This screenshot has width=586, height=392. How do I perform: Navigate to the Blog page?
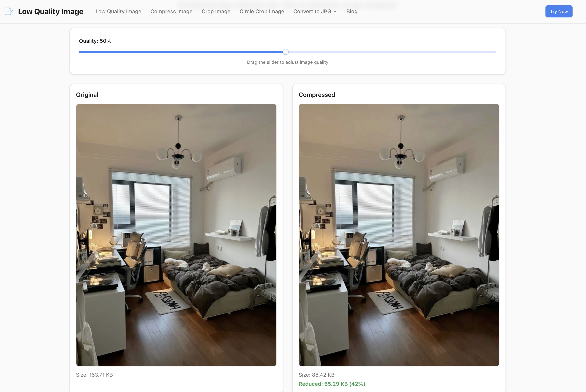click(x=352, y=11)
